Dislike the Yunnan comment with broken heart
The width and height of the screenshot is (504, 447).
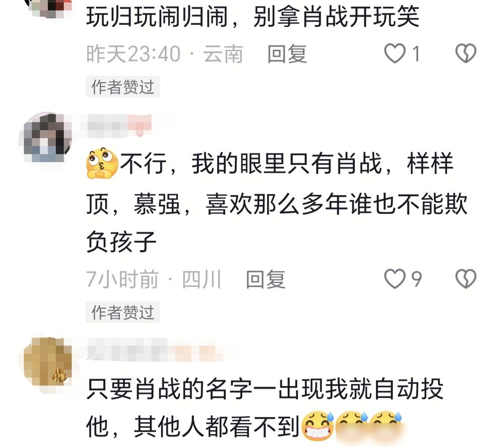tap(466, 53)
